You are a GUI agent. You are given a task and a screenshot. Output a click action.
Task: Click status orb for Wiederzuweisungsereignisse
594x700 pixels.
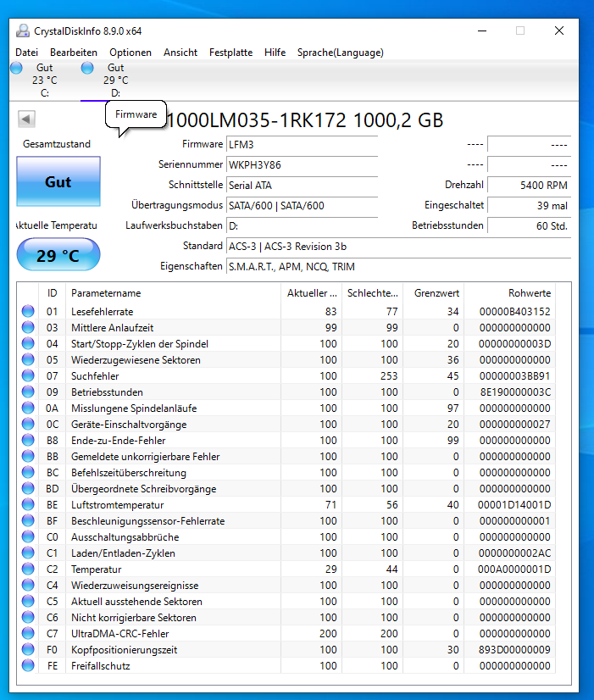pos(28,585)
